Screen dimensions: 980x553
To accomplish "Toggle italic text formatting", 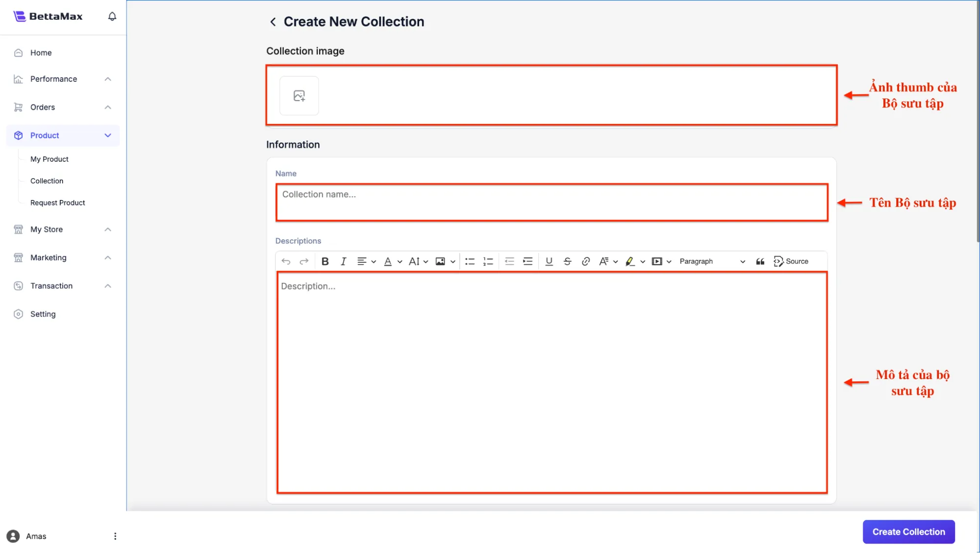I will click(x=343, y=261).
